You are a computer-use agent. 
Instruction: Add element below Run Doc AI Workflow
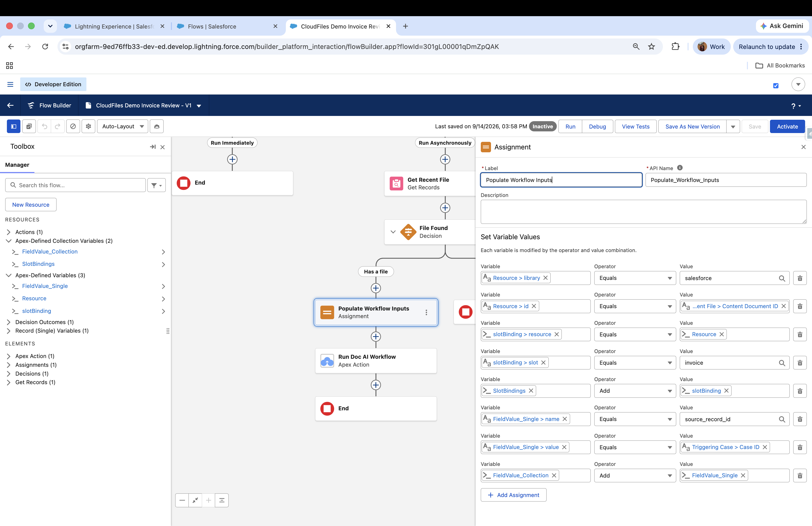pos(376,385)
